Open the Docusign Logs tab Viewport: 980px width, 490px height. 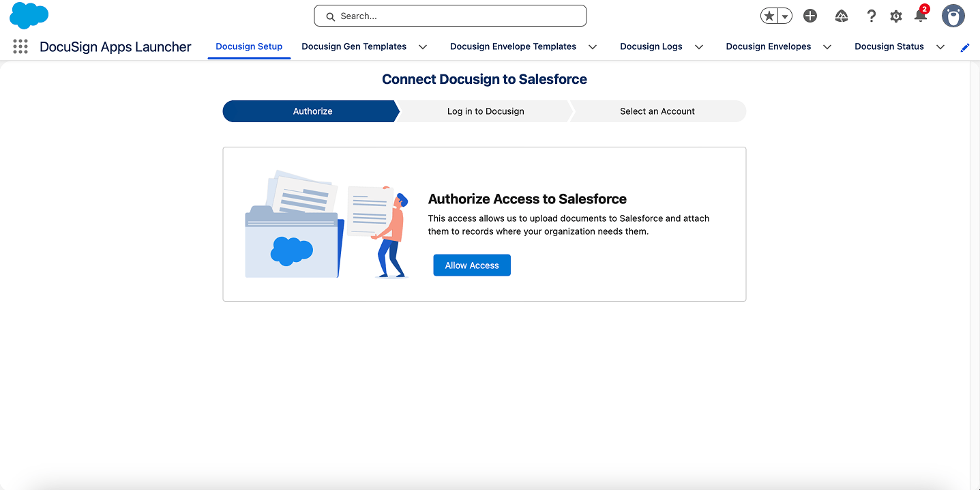click(x=651, y=46)
